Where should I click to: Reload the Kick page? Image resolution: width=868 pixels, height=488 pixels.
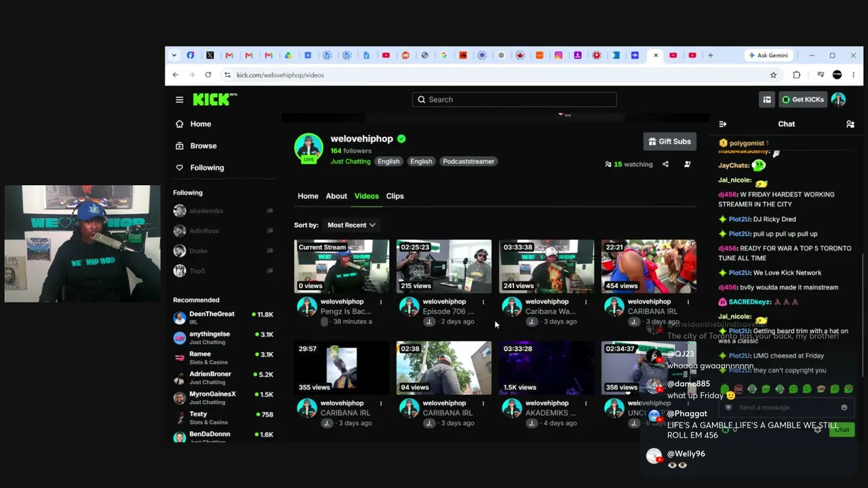(x=208, y=75)
